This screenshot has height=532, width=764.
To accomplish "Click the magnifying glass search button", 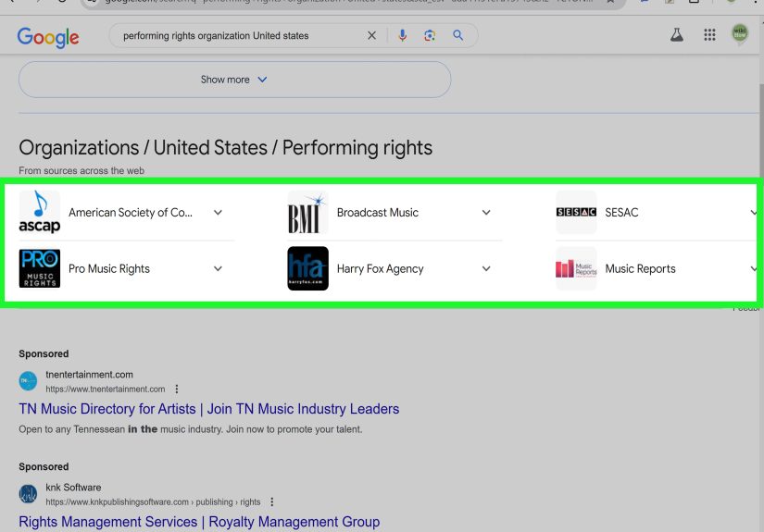I will click(457, 36).
